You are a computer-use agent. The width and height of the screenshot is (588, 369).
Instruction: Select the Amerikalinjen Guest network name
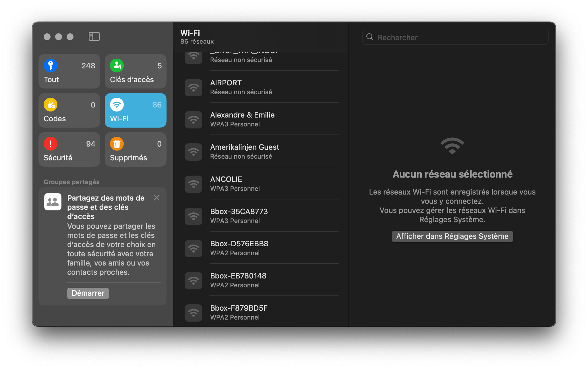tap(245, 147)
